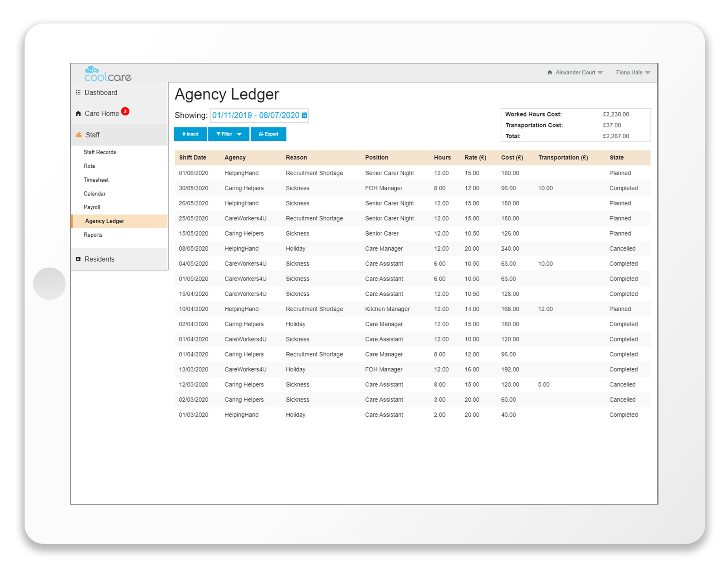728x567 pixels.
Task: Expand the Alexander Court dropdown arrow
Action: (600, 73)
